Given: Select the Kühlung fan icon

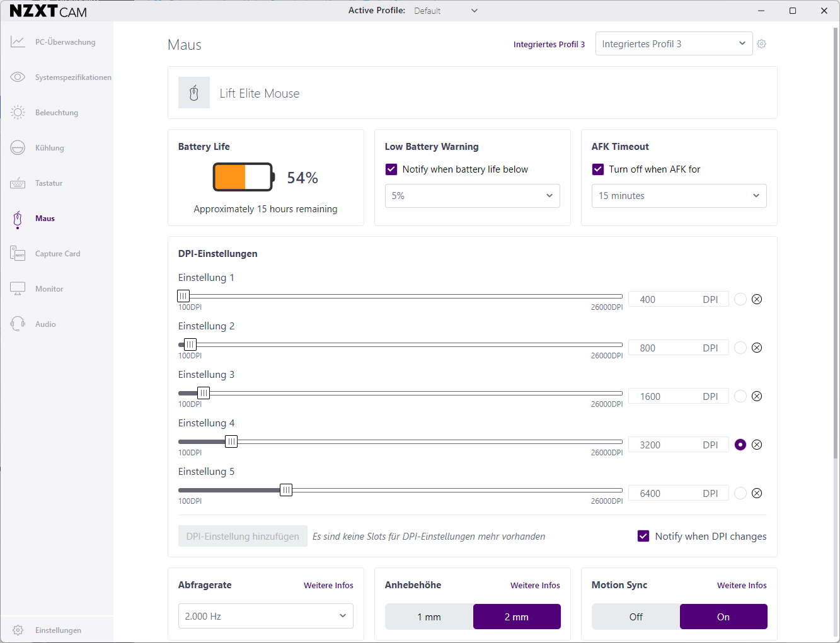Looking at the screenshot, I should pos(18,148).
